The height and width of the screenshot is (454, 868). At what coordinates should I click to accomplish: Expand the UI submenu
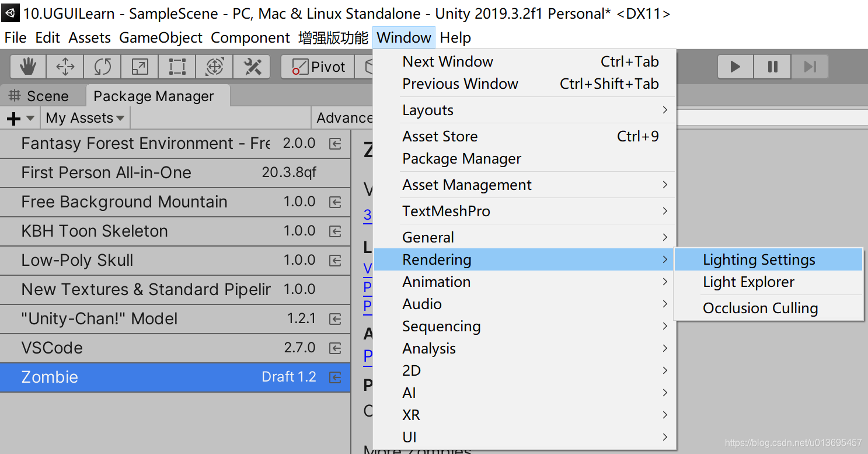[x=524, y=437]
